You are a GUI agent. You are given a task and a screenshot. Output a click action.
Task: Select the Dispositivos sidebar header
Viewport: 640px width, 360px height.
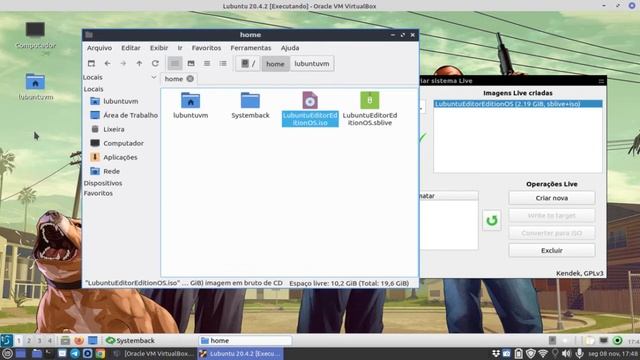pyautogui.click(x=103, y=183)
